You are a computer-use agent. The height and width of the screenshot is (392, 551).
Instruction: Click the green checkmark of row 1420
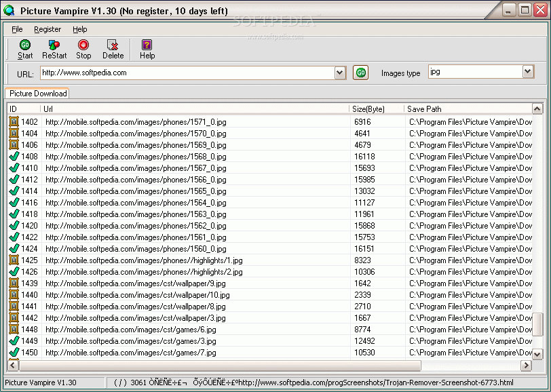click(x=14, y=226)
